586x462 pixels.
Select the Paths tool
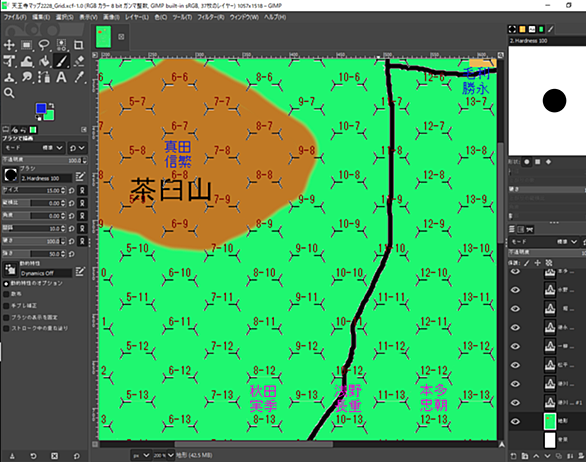pyautogui.click(x=44, y=77)
